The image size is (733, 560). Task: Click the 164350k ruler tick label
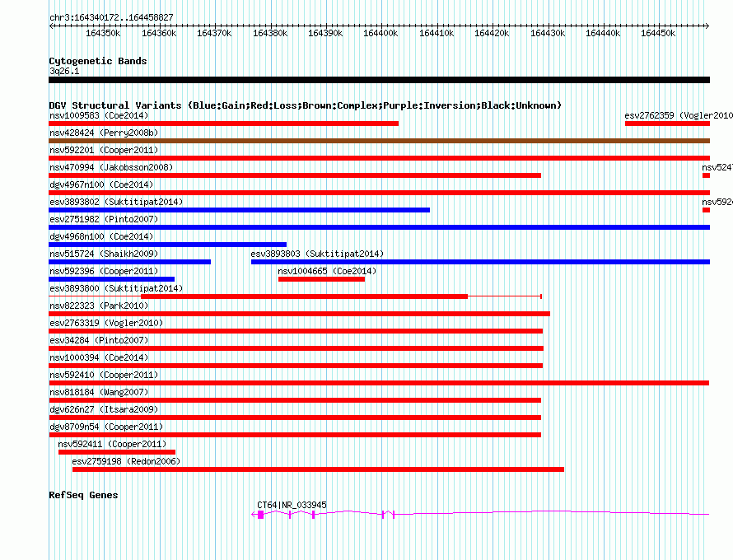103,33
